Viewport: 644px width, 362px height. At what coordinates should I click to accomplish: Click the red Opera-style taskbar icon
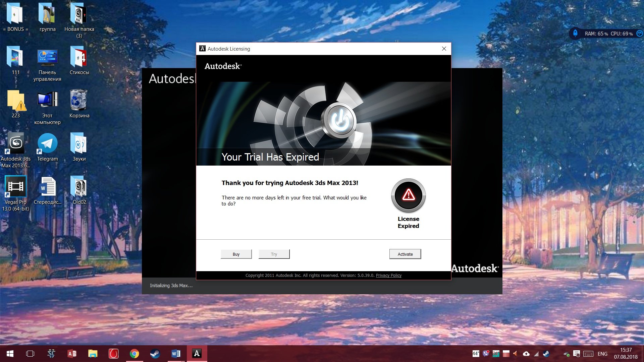(x=113, y=354)
